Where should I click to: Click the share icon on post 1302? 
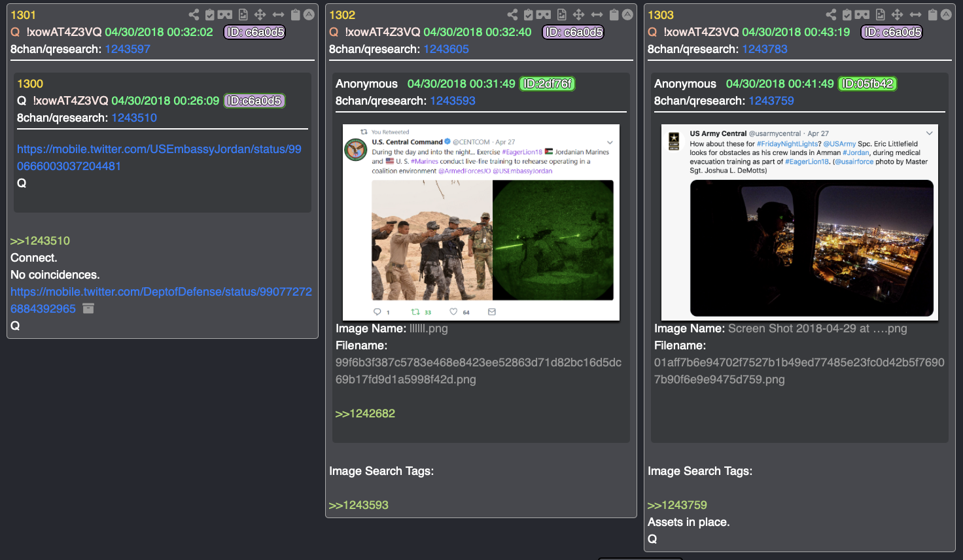tap(512, 14)
